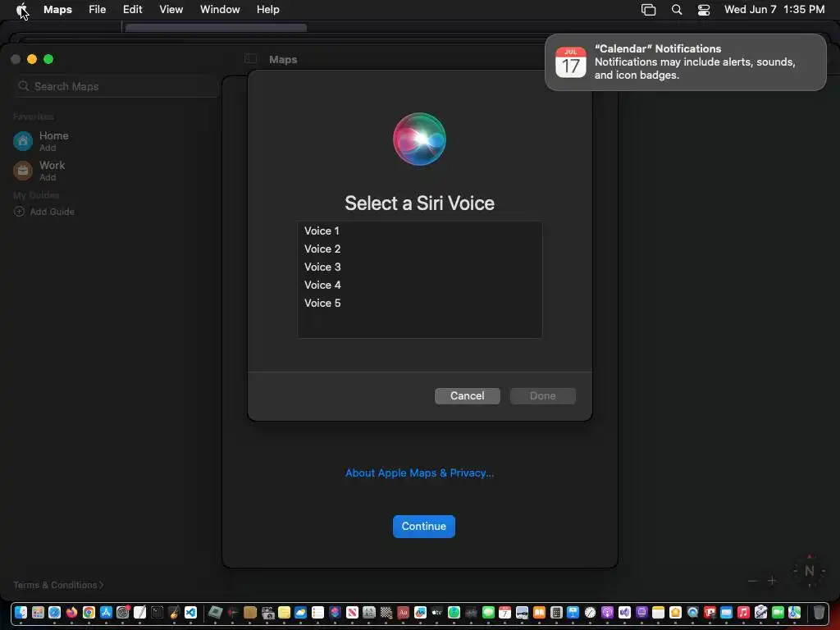Image resolution: width=840 pixels, height=630 pixels.
Task: Open the Edit menu
Action: 132,10
